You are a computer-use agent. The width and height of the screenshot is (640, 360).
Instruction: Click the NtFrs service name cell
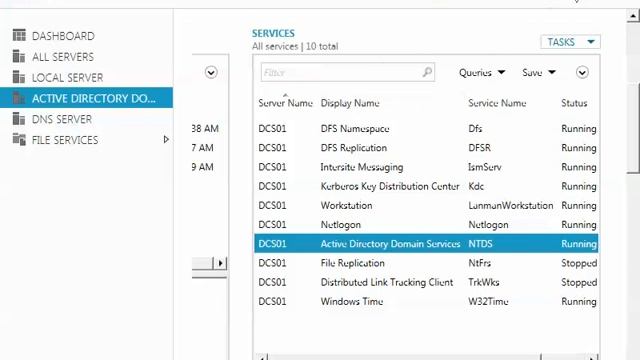point(480,263)
